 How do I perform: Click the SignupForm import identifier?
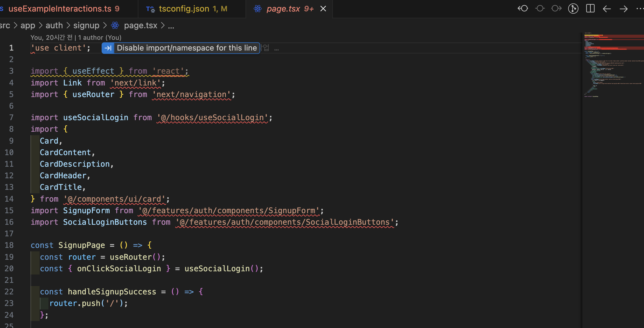click(86, 211)
